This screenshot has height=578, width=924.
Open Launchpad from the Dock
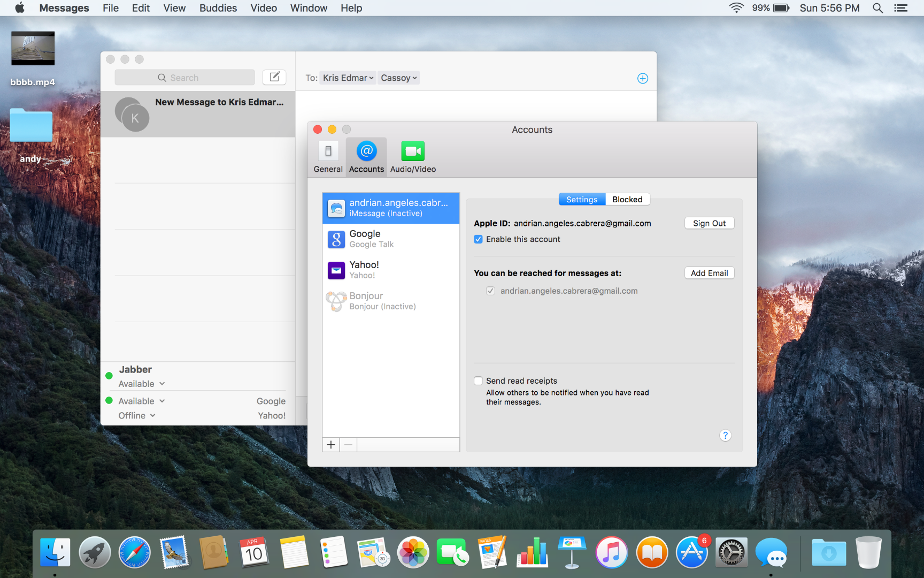95,552
